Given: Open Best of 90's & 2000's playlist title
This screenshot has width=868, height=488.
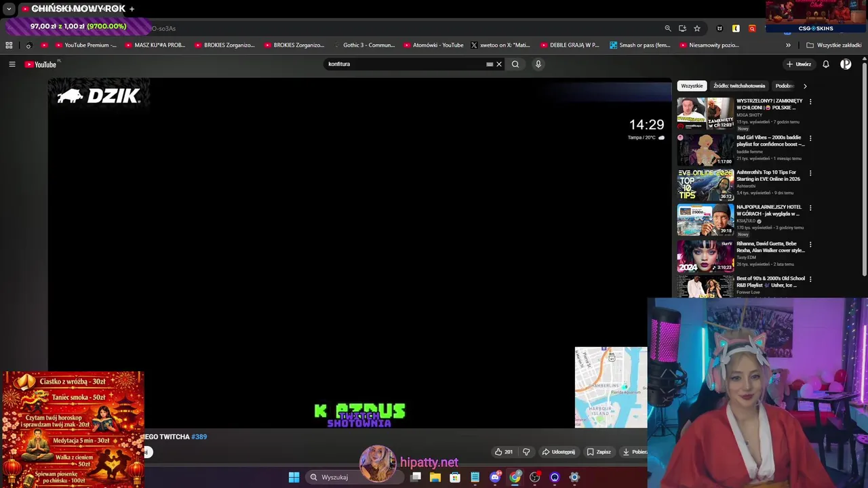Looking at the screenshot, I should [771, 282].
